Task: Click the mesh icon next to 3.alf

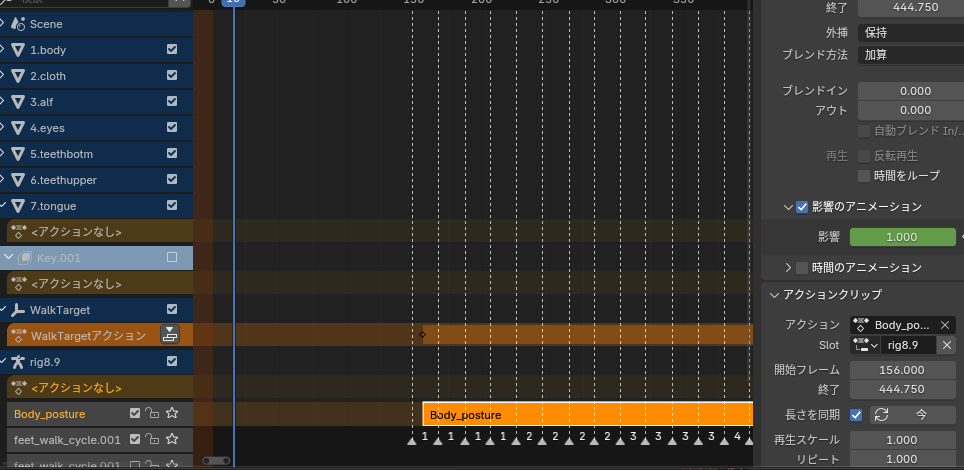Action: click(x=18, y=102)
